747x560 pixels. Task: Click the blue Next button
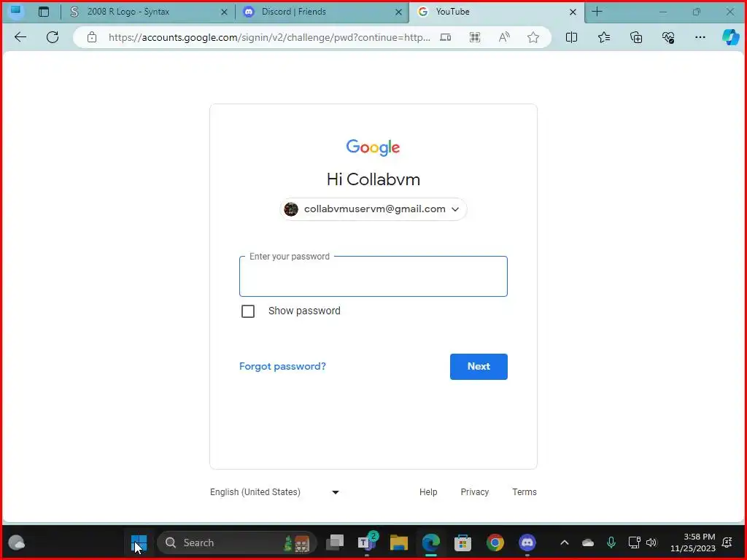point(479,367)
